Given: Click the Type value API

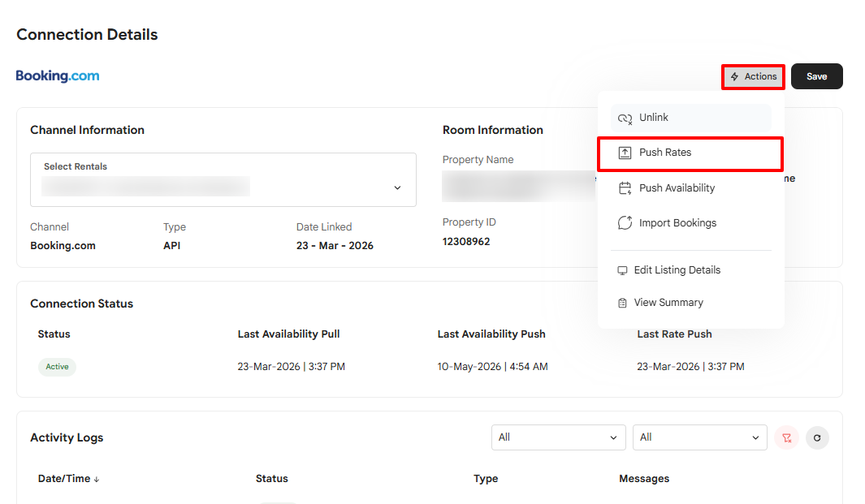Looking at the screenshot, I should point(171,246).
